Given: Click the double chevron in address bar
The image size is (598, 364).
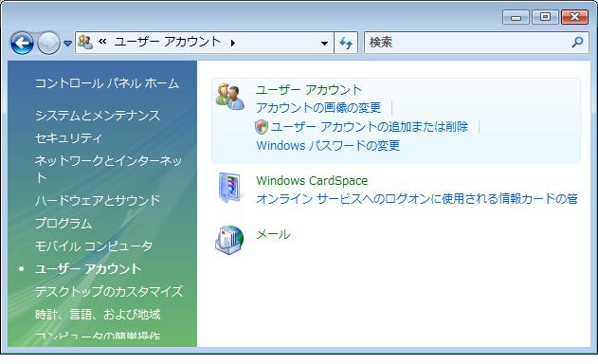Looking at the screenshot, I should tap(102, 41).
